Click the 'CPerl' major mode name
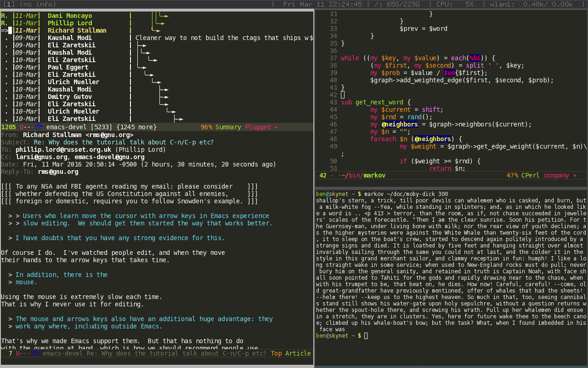 pyautogui.click(x=530, y=175)
